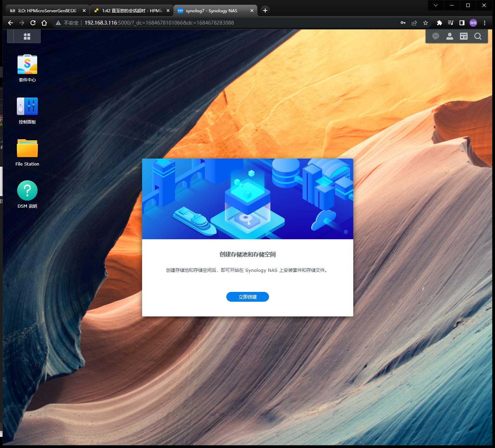Show the DSM widgets panel
Screen dimensions: 495x448
463,36
